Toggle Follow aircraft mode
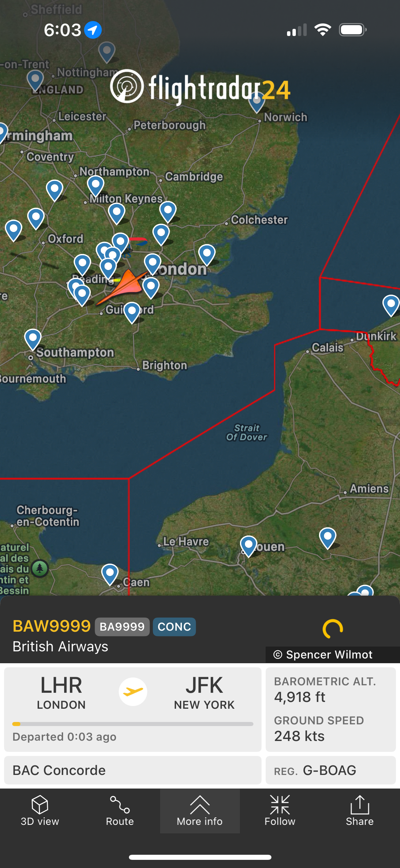The height and width of the screenshot is (868, 400). pyautogui.click(x=280, y=810)
